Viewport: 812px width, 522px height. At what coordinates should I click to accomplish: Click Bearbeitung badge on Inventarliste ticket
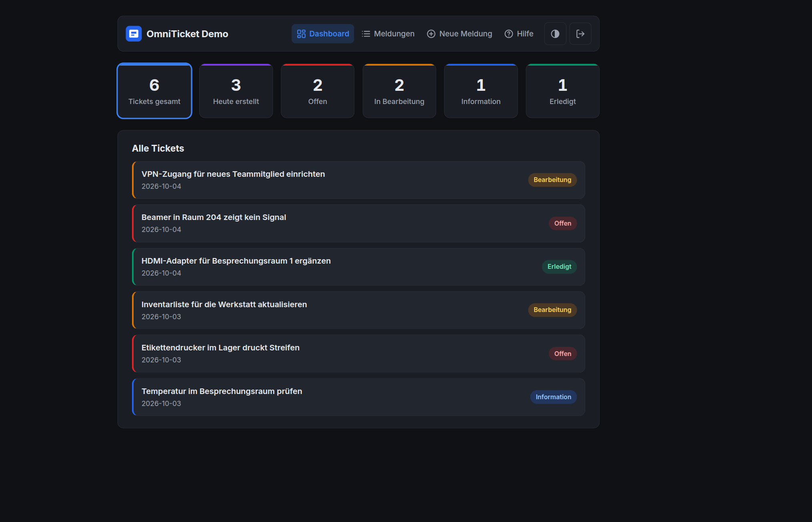(x=552, y=310)
